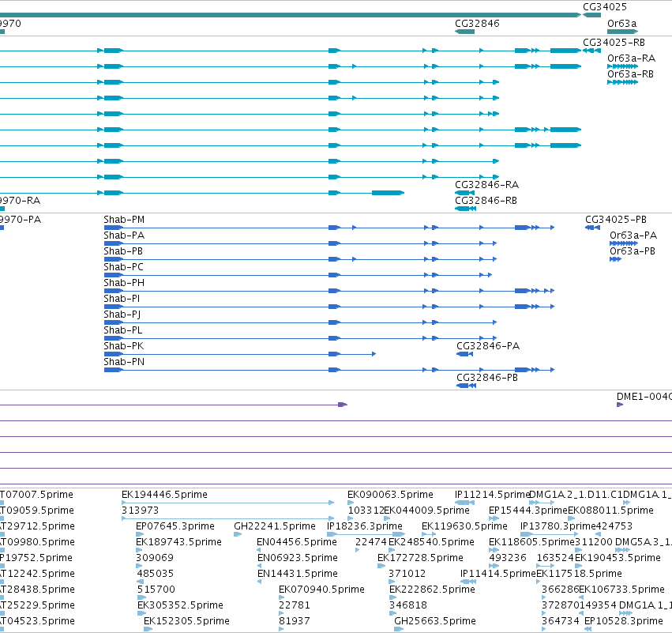The width and height of the screenshot is (672, 633).
Task: Click the EN06923.5prime EST label
Action: pyautogui.click(x=298, y=559)
